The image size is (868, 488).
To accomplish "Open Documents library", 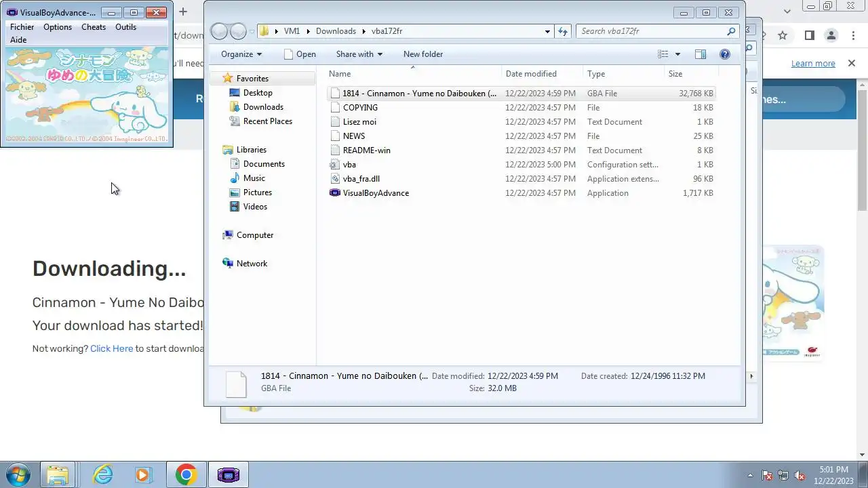I will tap(264, 164).
